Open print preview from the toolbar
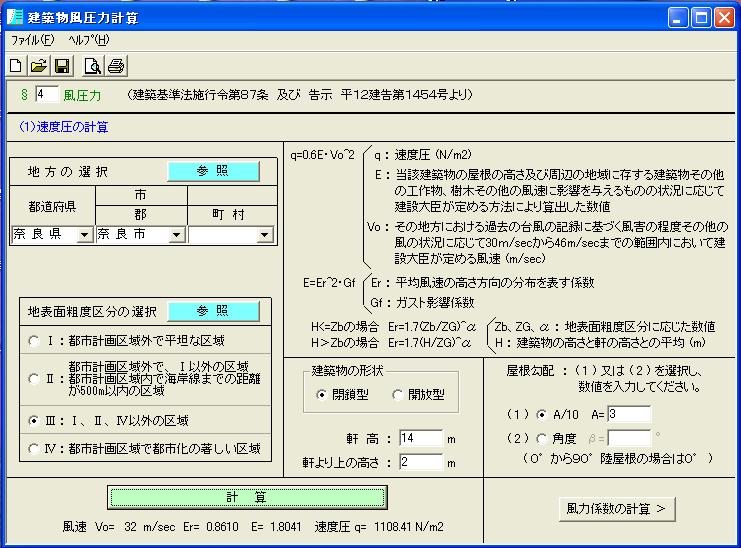The image size is (741, 548). [x=93, y=67]
